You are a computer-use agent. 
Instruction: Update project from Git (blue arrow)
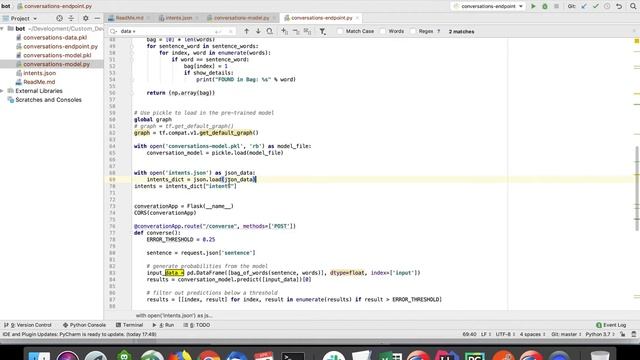(x=584, y=6)
